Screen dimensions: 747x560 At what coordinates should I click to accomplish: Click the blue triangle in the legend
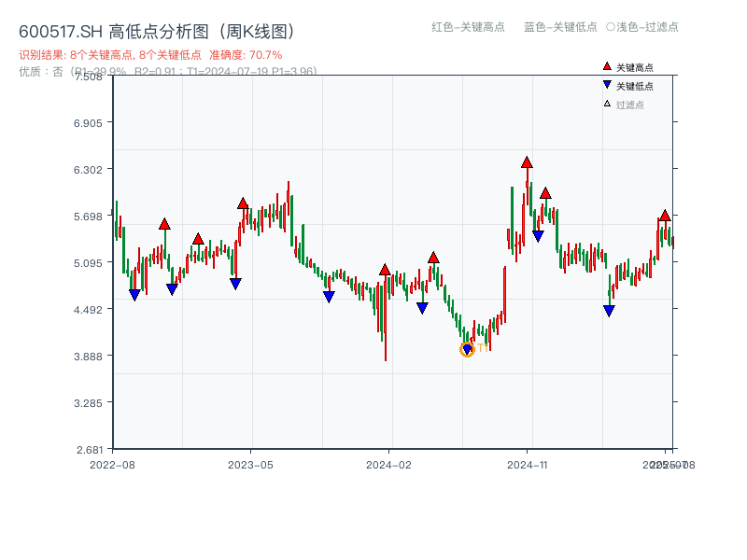tap(607, 85)
